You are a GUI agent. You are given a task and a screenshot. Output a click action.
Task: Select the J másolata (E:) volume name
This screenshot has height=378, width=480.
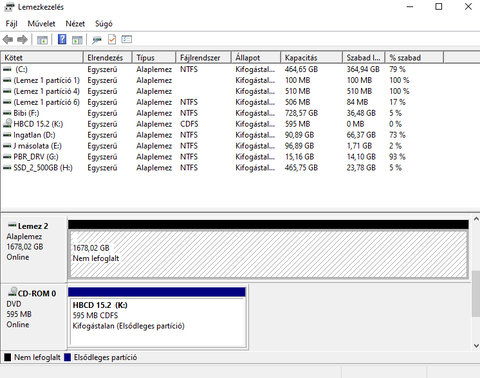coord(37,146)
